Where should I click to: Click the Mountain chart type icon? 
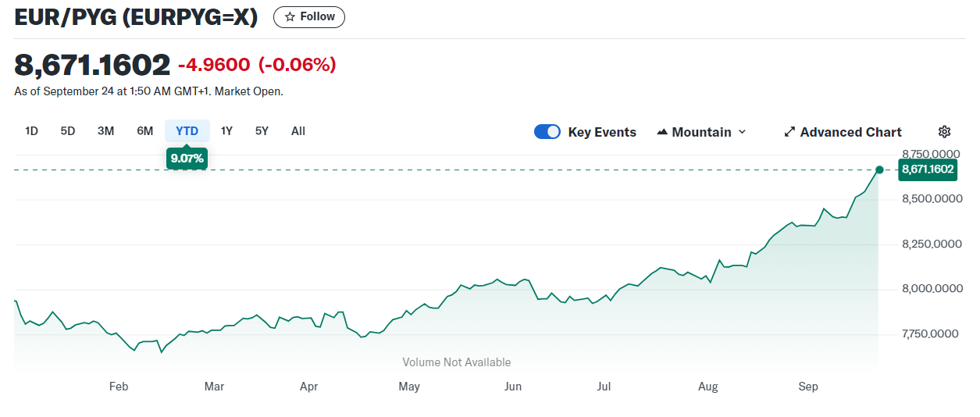click(x=662, y=132)
